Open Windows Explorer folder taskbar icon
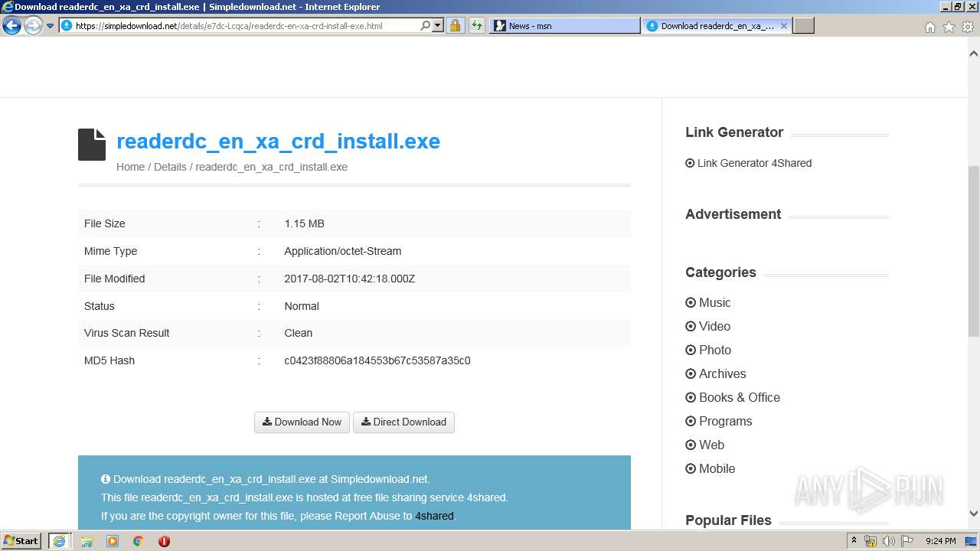This screenshot has width=980, height=551. tap(87, 541)
